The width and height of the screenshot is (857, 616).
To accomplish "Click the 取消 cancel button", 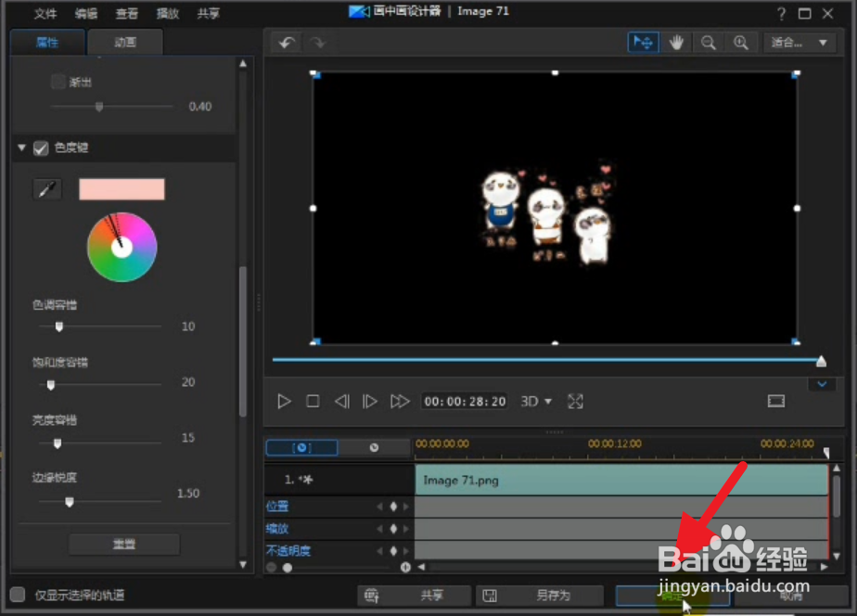I will tap(791, 596).
